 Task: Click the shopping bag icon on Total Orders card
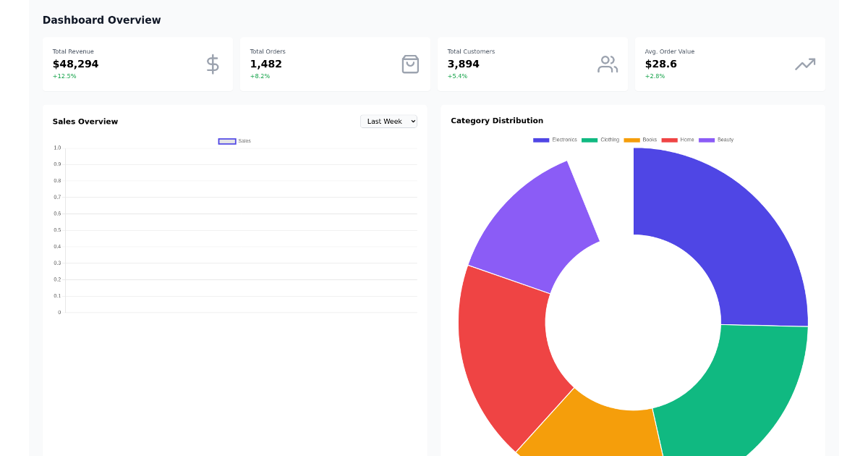410,64
